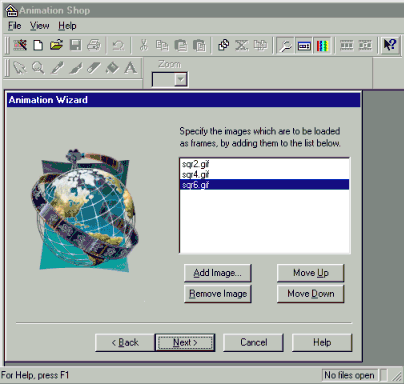
Task: Launch the Animation Wizard toolbar icon
Action: coord(20,45)
